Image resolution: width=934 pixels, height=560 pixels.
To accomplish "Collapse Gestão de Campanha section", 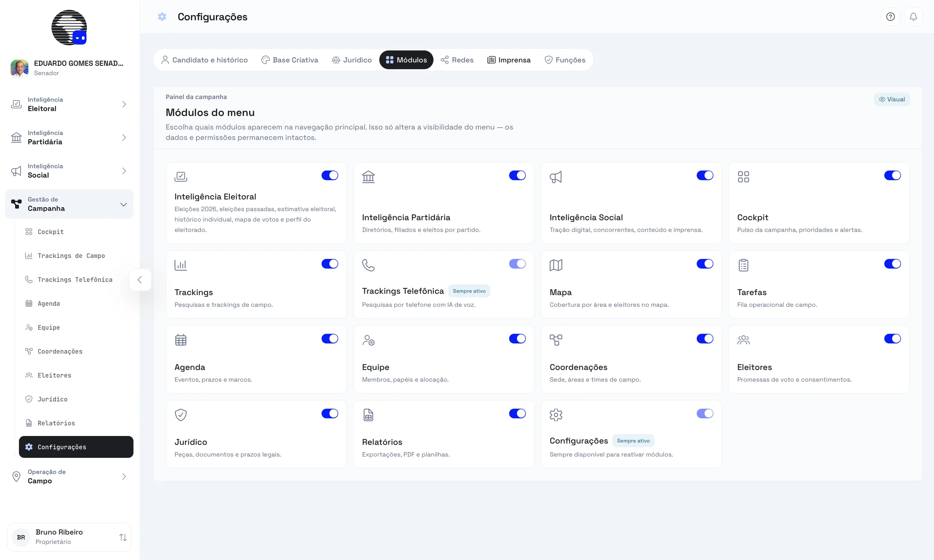I will coord(69,204).
